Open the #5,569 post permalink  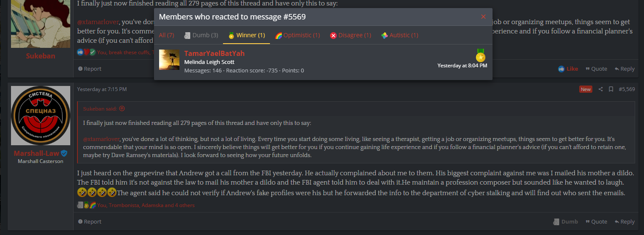(x=627, y=89)
